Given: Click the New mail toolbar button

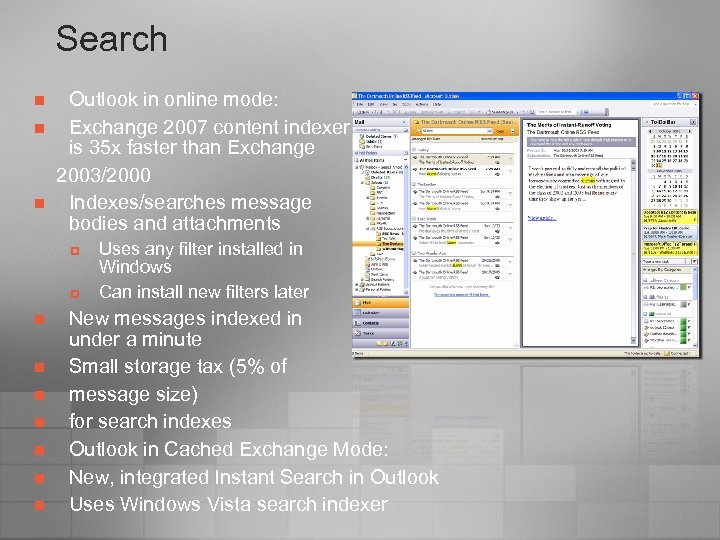Looking at the screenshot, I should (x=363, y=112).
